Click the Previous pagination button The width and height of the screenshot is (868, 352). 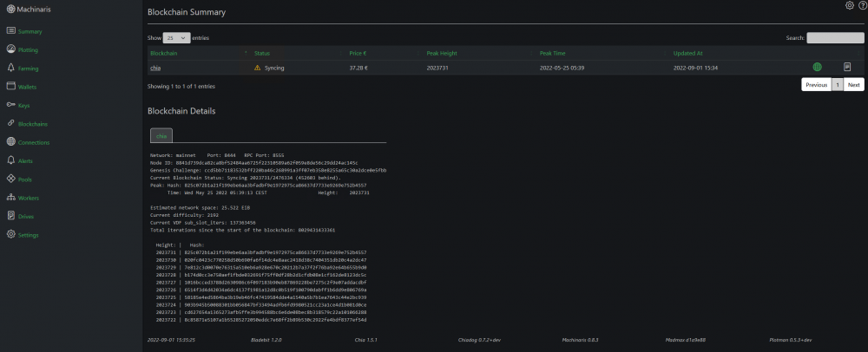(x=817, y=85)
